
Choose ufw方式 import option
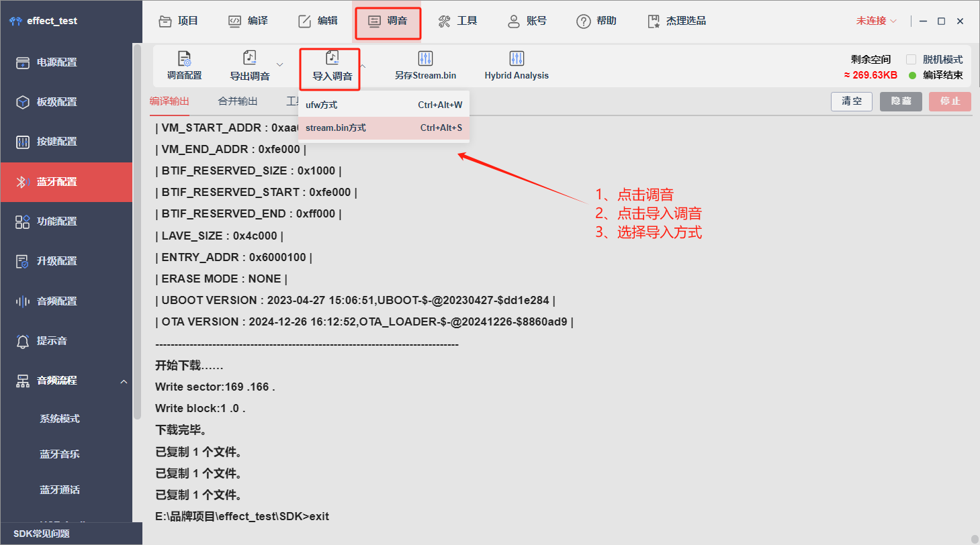(x=384, y=105)
